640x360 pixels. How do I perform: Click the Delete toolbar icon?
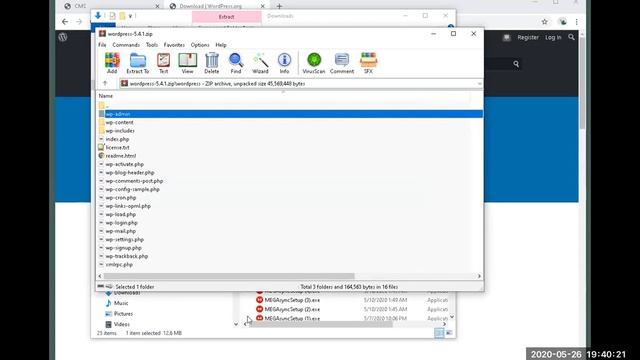211,63
